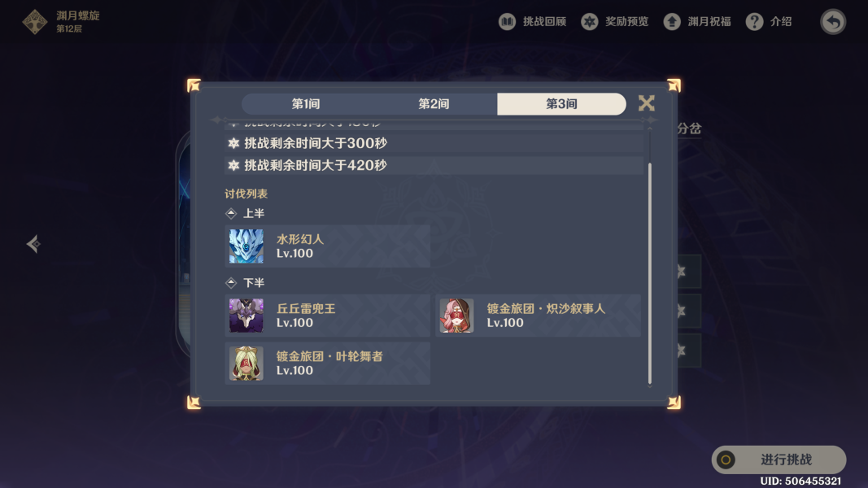Open the 渊月祝福 blessing icon
The width and height of the screenshot is (868, 488).
pos(672,22)
